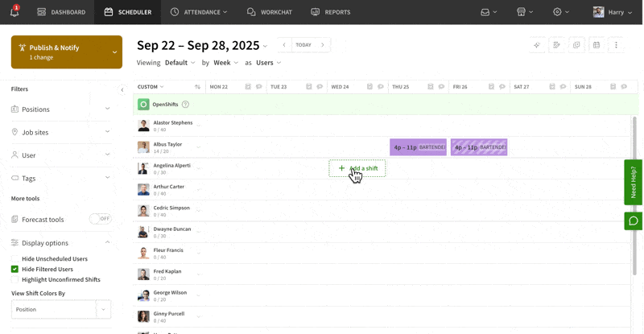Open the notifications bell
Image resolution: width=644 pixels, height=334 pixels.
pyautogui.click(x=14, y=12)
